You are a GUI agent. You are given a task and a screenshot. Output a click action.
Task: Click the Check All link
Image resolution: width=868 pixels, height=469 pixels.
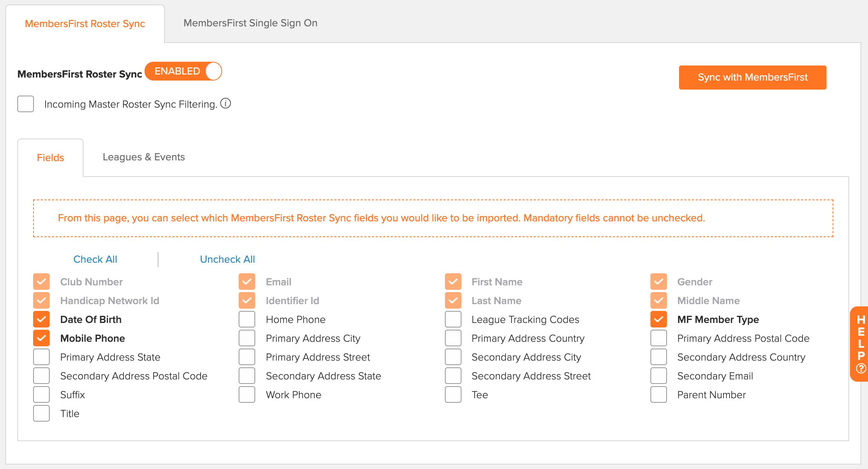(x=95, y=259)
